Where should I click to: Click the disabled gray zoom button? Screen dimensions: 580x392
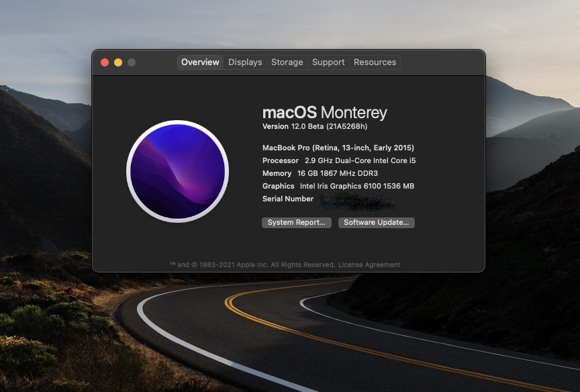132,62
